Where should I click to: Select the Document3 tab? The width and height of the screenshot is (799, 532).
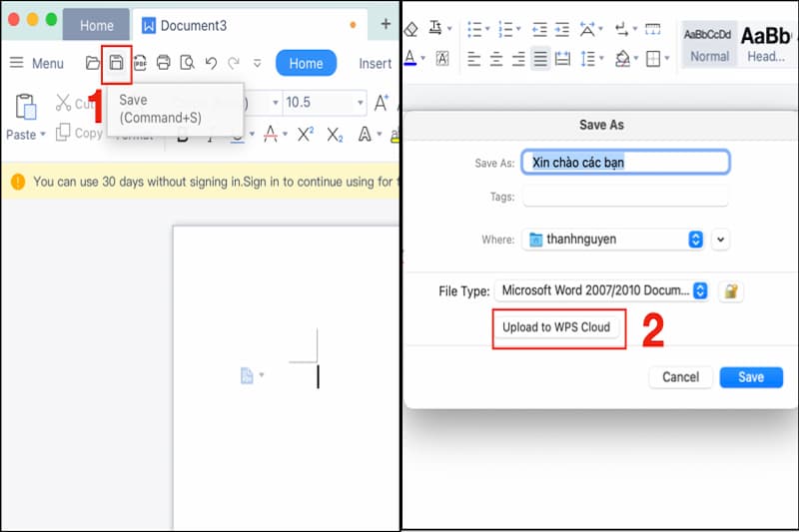click(x=250, y=25)
